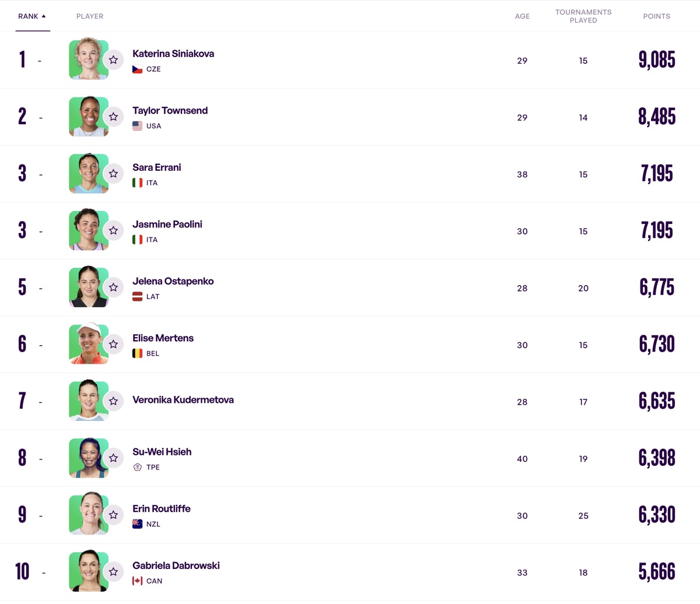700x604 pixels.
Task: Select the PLAYER column header
Action: tap(90, 16)
